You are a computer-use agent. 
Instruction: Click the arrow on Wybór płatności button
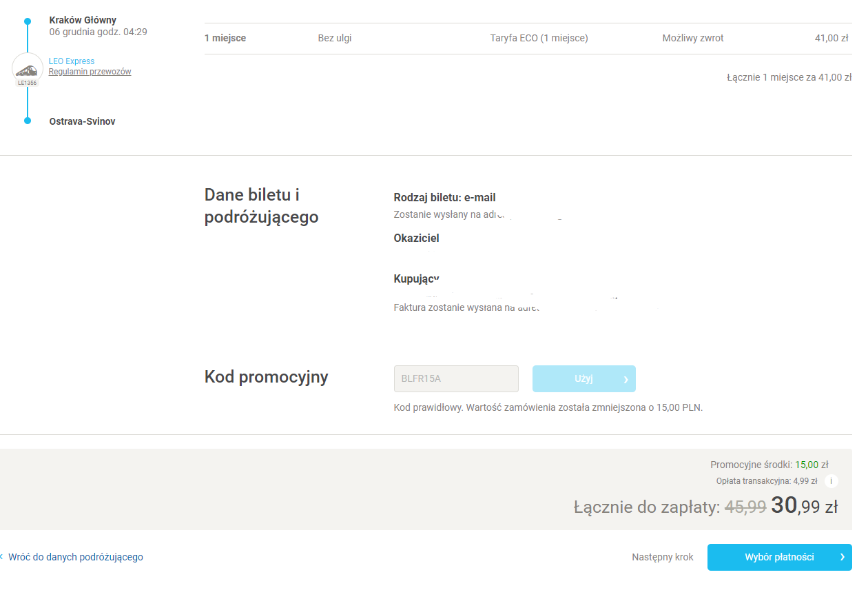842,557
